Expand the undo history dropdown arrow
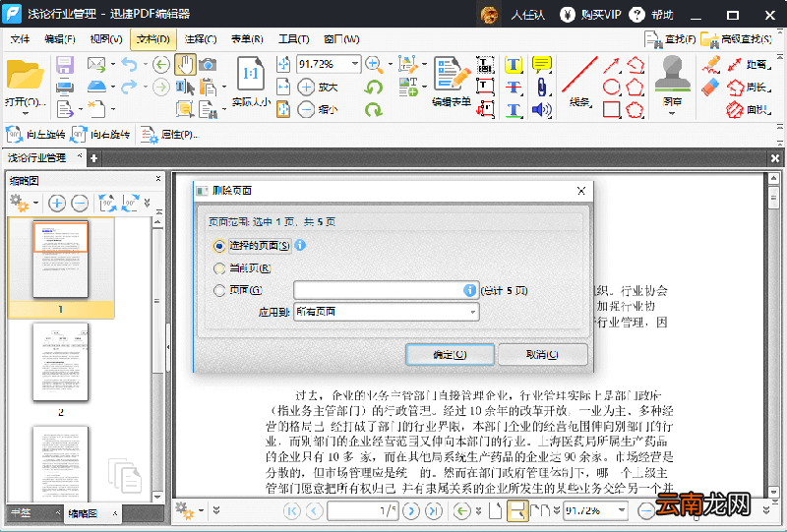Image resolution: width=787 pixels, height=532 pixels. (145, 64)
